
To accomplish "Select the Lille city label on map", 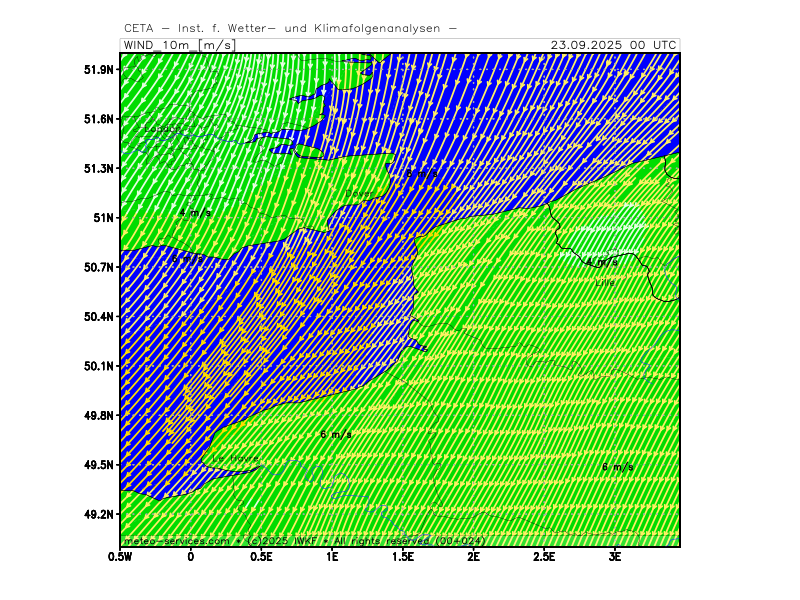I will coord(605,283).
